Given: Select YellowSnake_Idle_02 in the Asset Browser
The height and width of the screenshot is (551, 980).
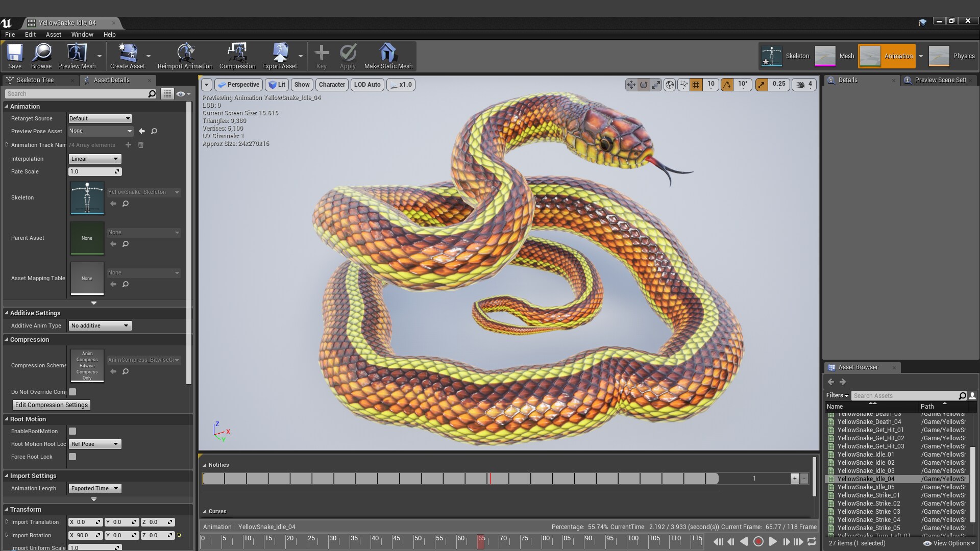Looking at the screenshot, I should coord(866,463).
